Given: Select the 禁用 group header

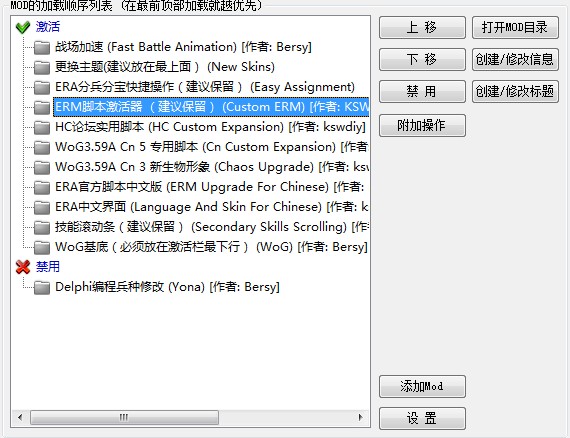Looking at the screenshot, I should point(48,267).
